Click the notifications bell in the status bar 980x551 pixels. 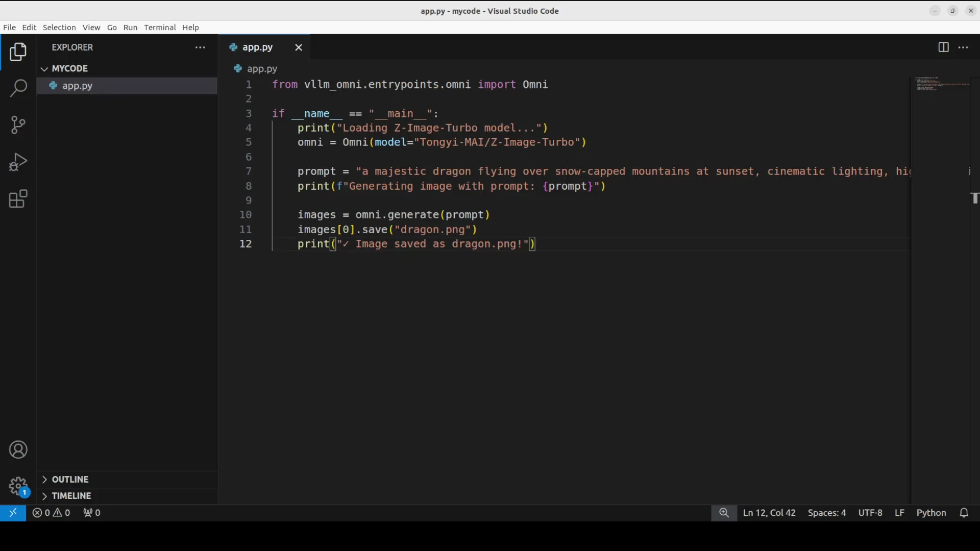pyautogui.click(x=964, y=513)
